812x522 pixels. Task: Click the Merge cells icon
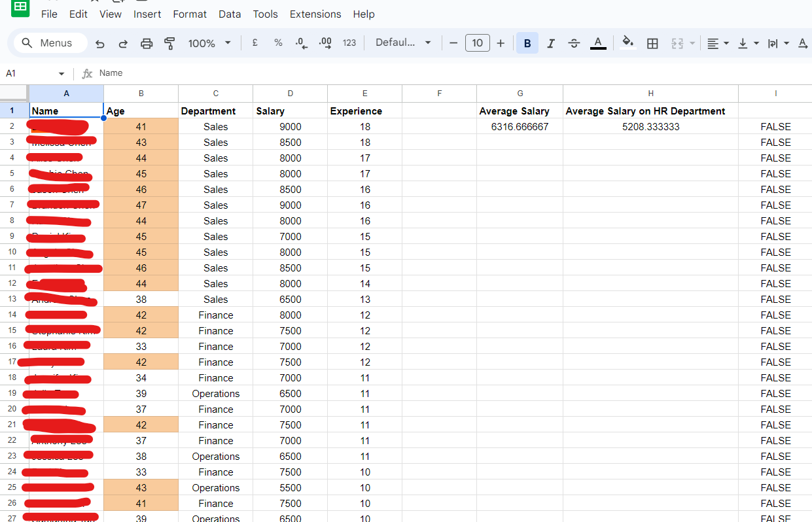[x=677, y=43]
